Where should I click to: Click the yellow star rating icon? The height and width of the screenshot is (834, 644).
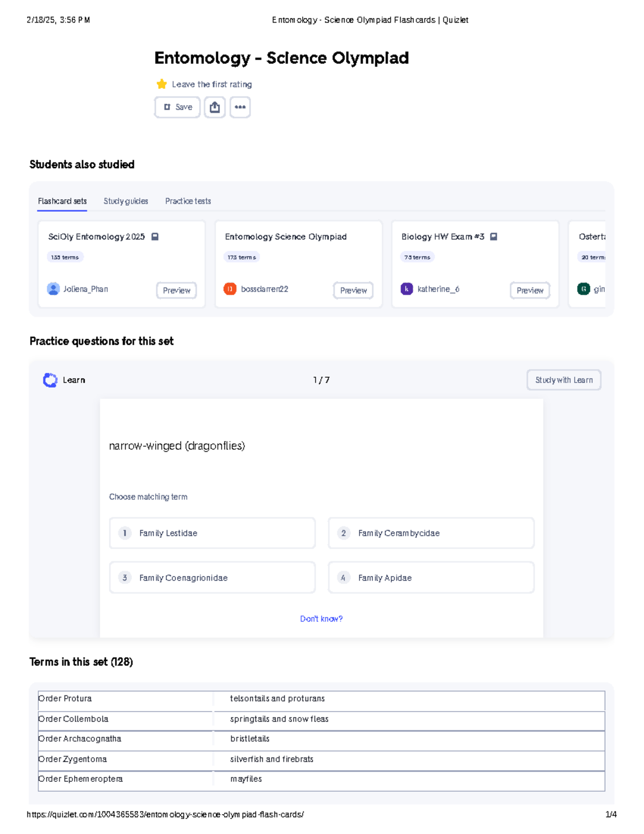coord(162,84)
